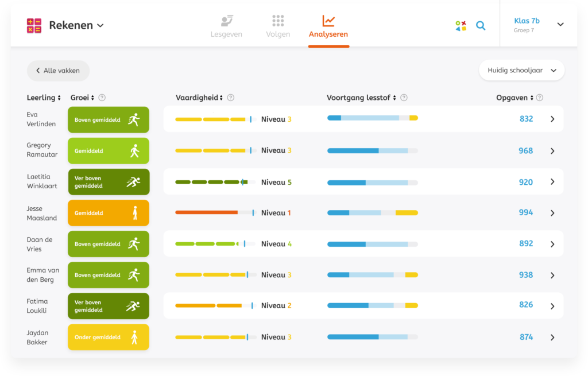Click Laetitia Winklaart's Ver boven gemiddeld badge

(109, 181)
